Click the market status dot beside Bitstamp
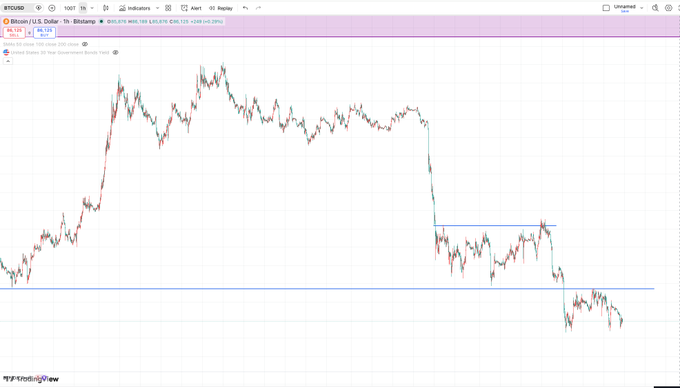Viewport: 680px width, 388px height. point(101,21)
